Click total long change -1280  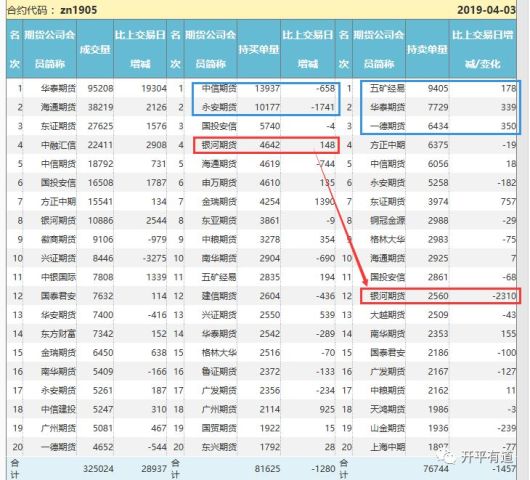coord(323,469)
